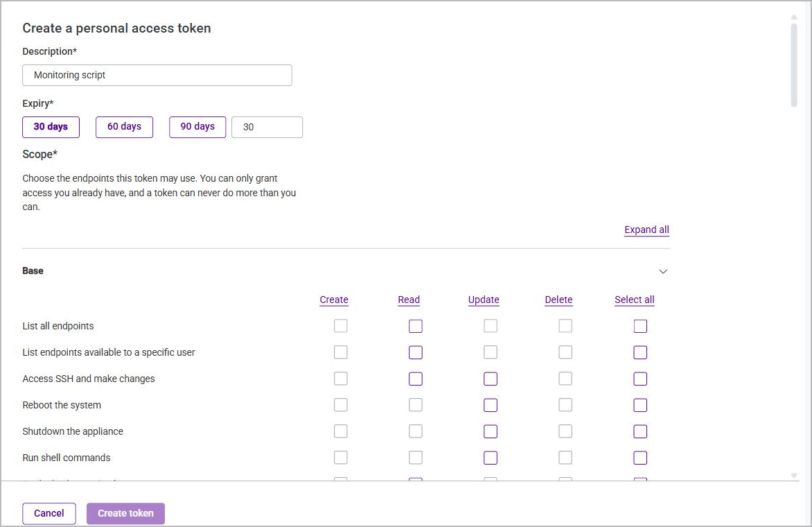
Task: Click the Description text field
Action: (x=157, y=75)
